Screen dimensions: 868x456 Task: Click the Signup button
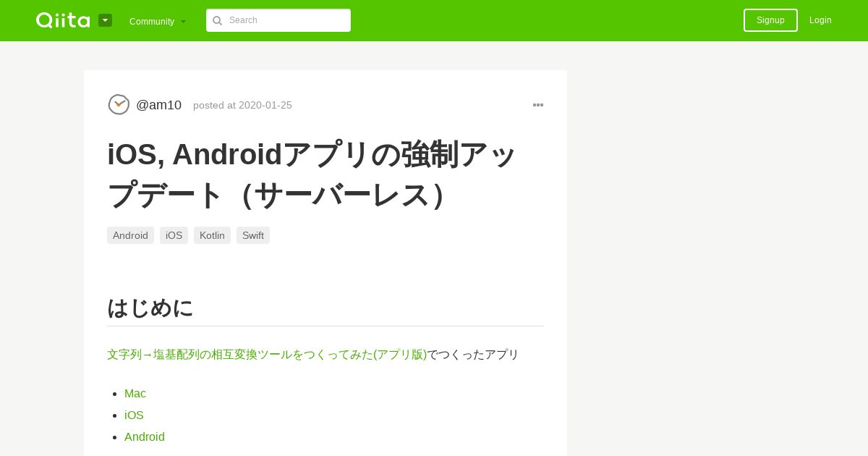point(770,20)
